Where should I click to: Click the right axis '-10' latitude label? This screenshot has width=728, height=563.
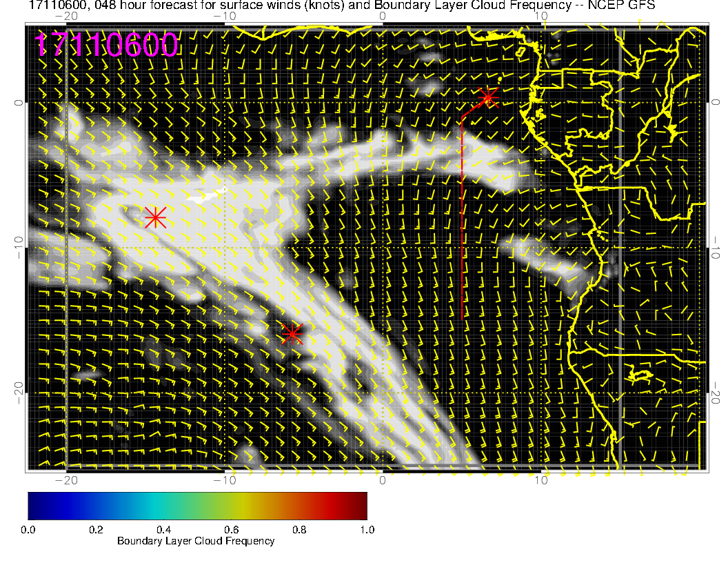click(x=716, y=248)
